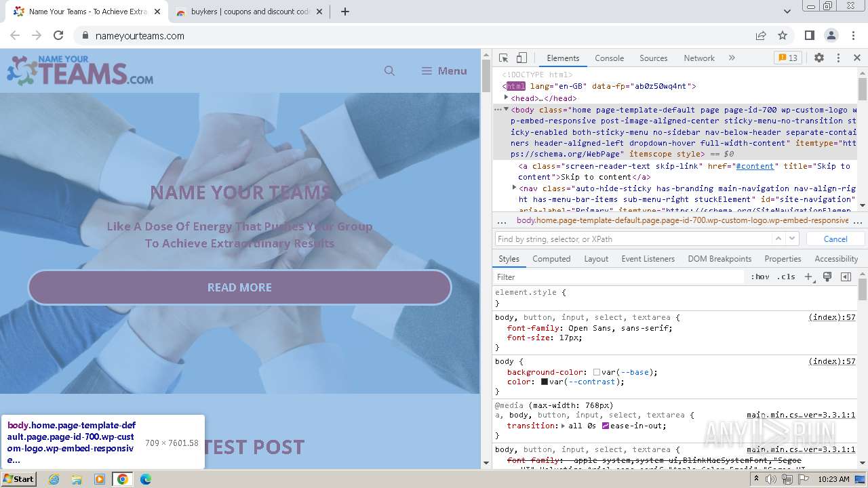Expand the transition shorthand property triangle
The width and height of the screenshot is (868, 488).
tap(564, 426)
